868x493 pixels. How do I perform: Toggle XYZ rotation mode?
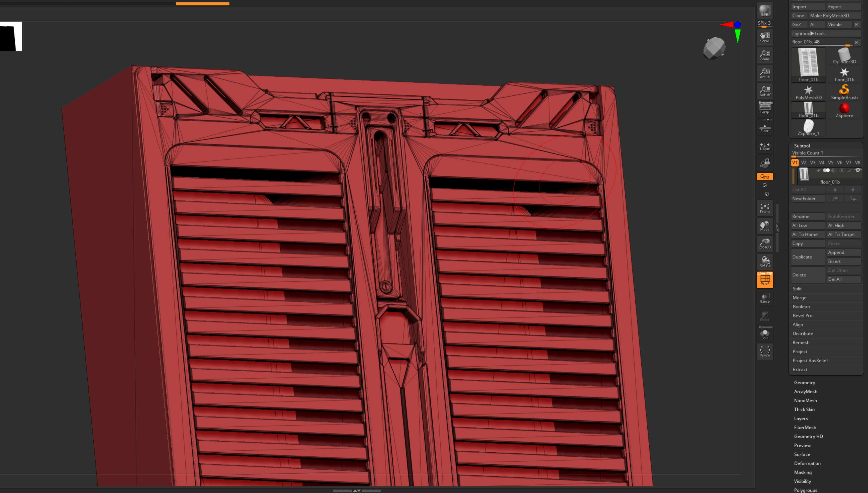764,176
